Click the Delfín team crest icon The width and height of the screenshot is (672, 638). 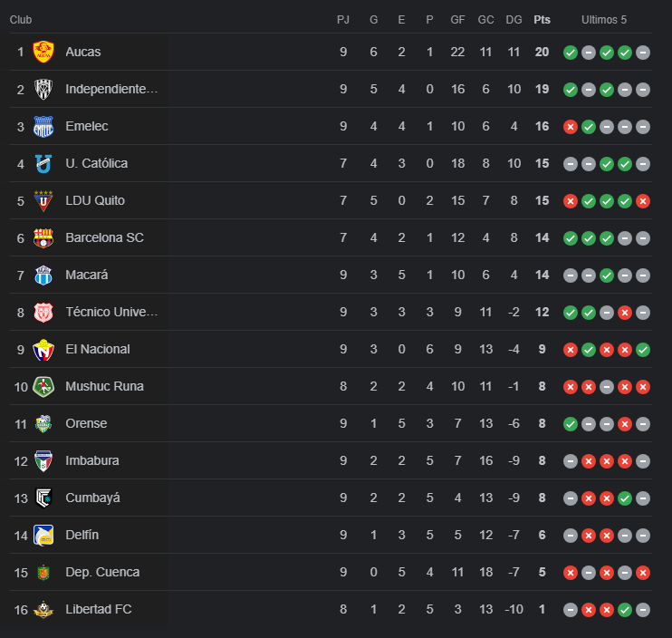[43, 535]
